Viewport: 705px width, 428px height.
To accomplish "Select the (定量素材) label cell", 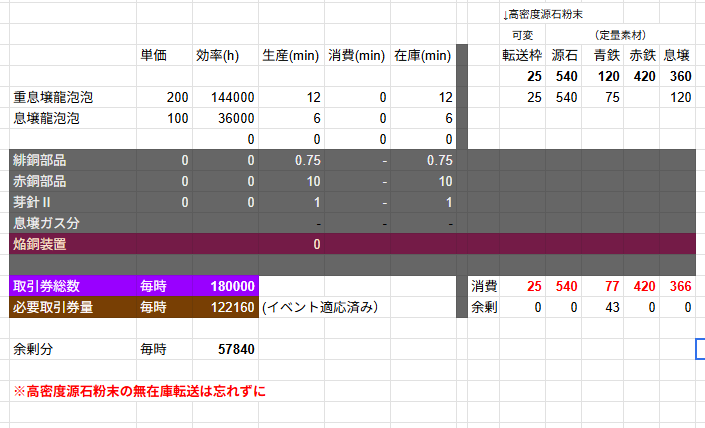I will coord(620,35).
